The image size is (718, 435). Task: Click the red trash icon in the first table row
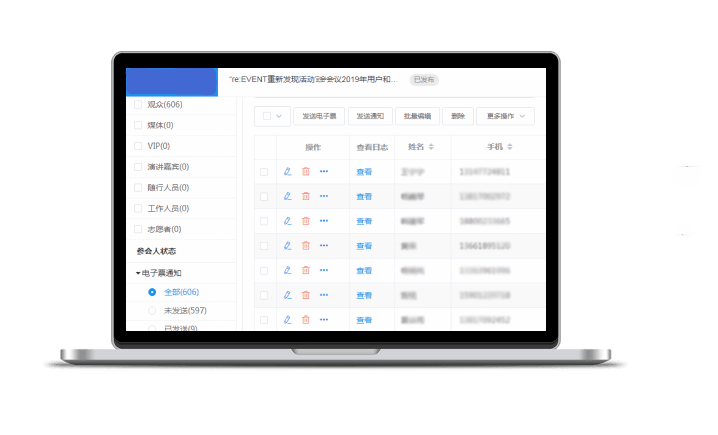tap(306, 171)
